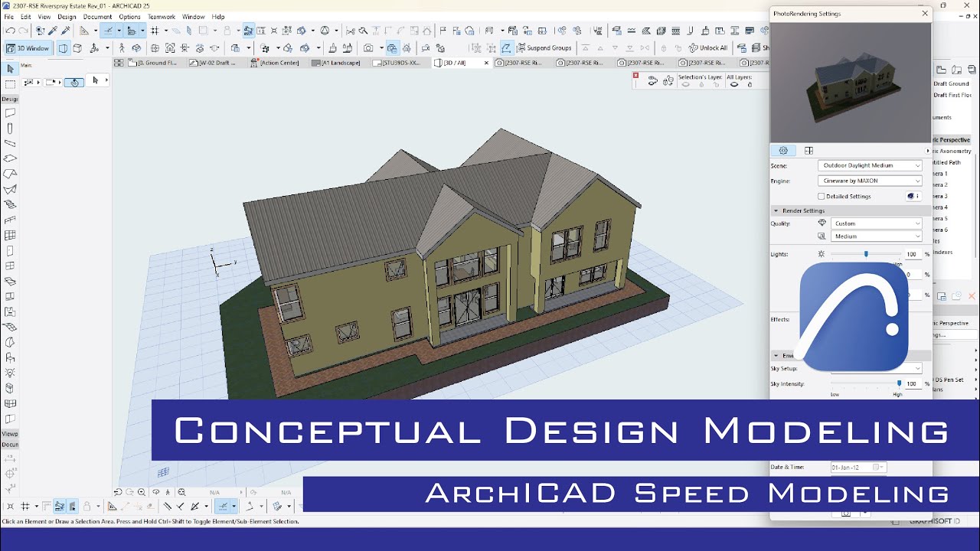Select Camera 3 in the Navigator list
The width and height of the screenshot is (980, 551).
pyautogui.click(x=940, y=196)
